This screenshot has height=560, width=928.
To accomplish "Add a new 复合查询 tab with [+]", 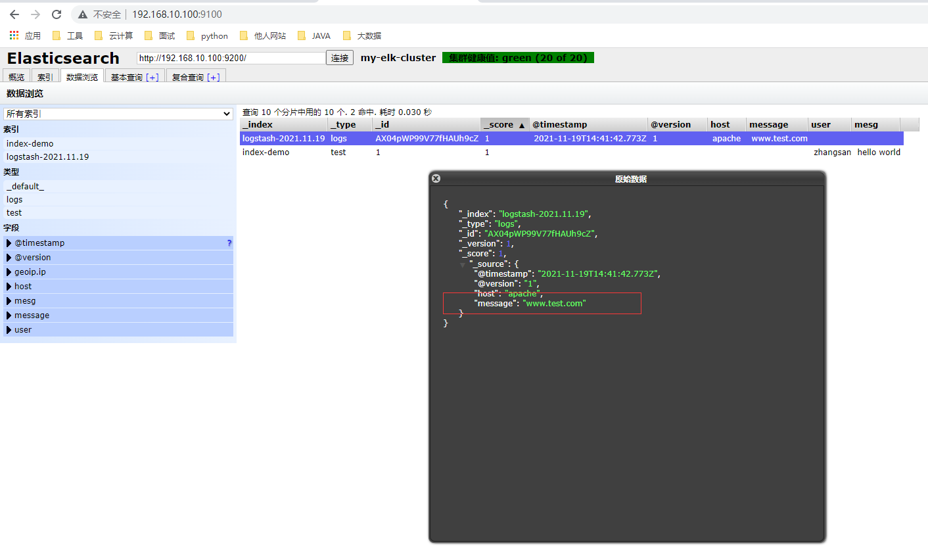I will tap(214, 77).
